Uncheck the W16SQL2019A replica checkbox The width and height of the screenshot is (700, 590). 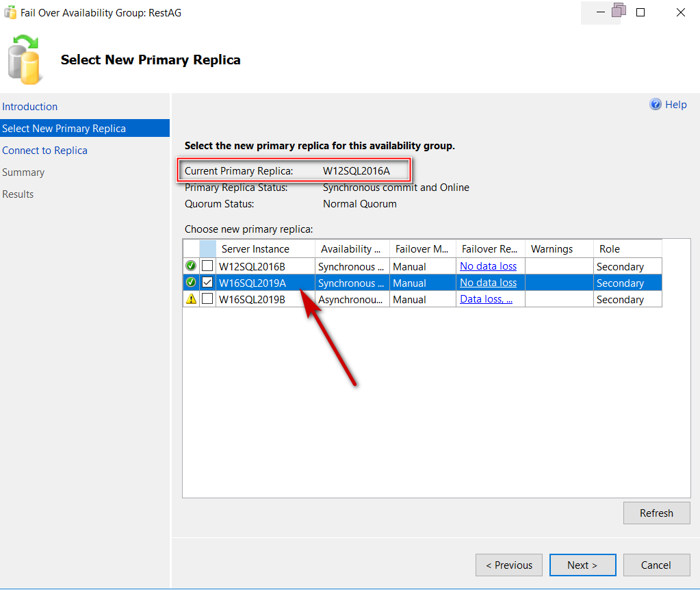click(x=207, y=283)
